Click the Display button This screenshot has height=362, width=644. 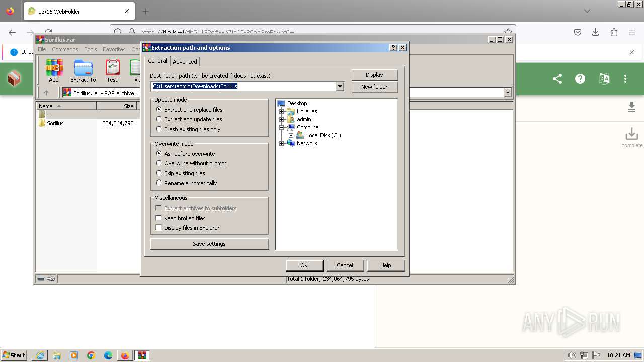tap(374, 75)
